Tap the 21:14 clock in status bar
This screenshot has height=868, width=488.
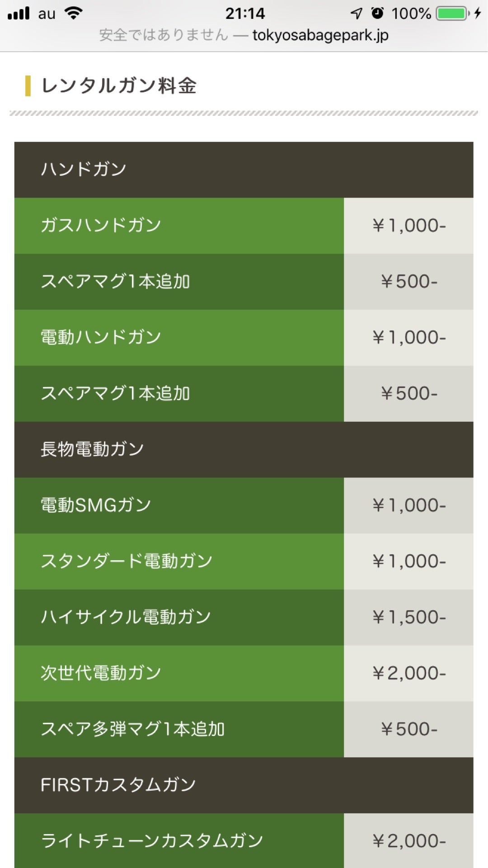[x=244, y=14]
